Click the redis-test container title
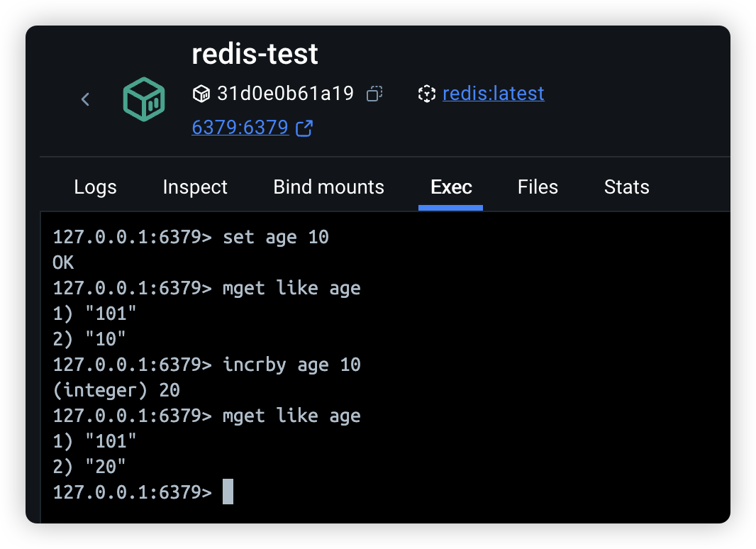756x549 pixels. (255, 55)
